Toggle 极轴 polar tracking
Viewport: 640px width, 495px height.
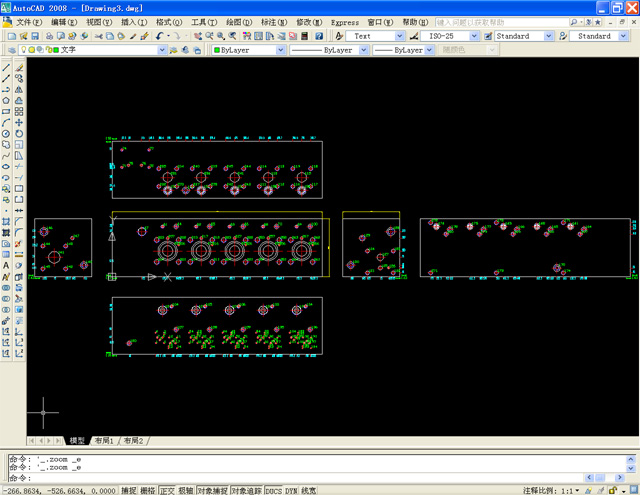point(186,491)
